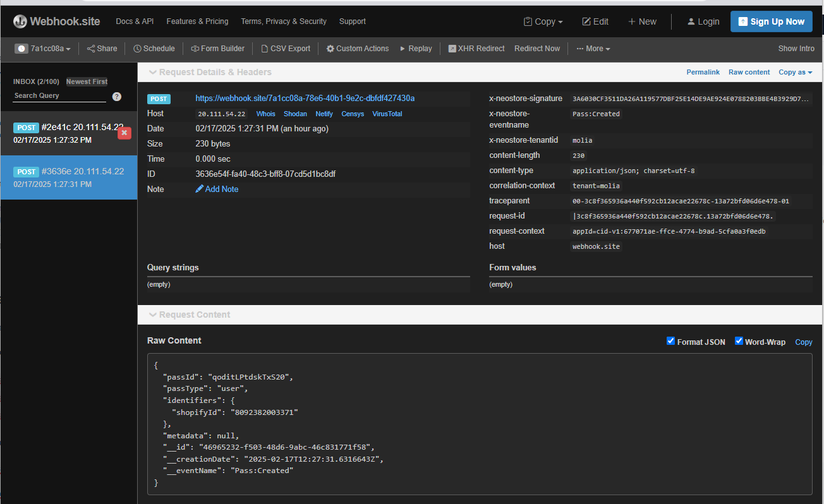Image resolution: width=824 pixels, height=504 pixels.
Task: Turn off Word-Wrap in raw content
Action: coord(739,340)
